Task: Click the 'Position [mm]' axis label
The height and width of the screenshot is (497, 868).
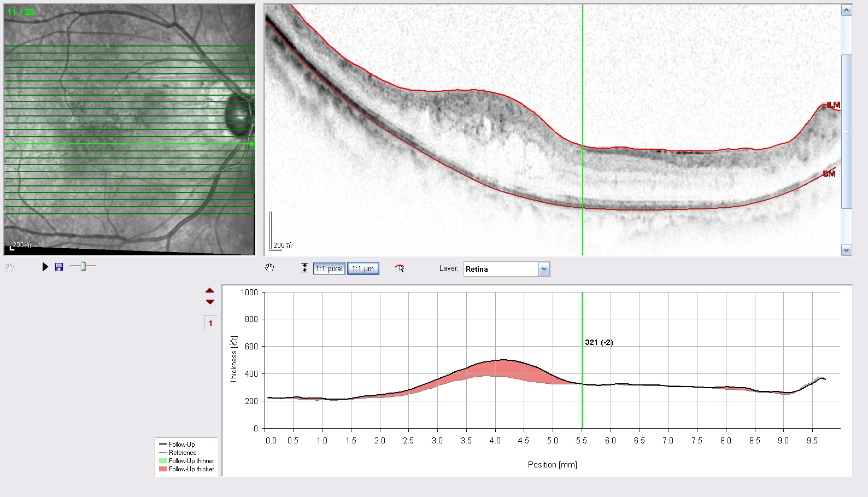Action: point(552,465)
